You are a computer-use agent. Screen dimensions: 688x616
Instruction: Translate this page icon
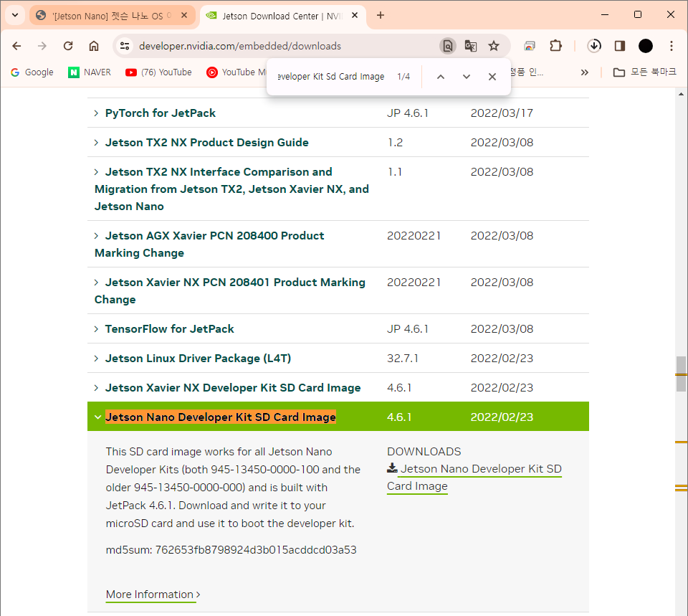tap(471, 46)
